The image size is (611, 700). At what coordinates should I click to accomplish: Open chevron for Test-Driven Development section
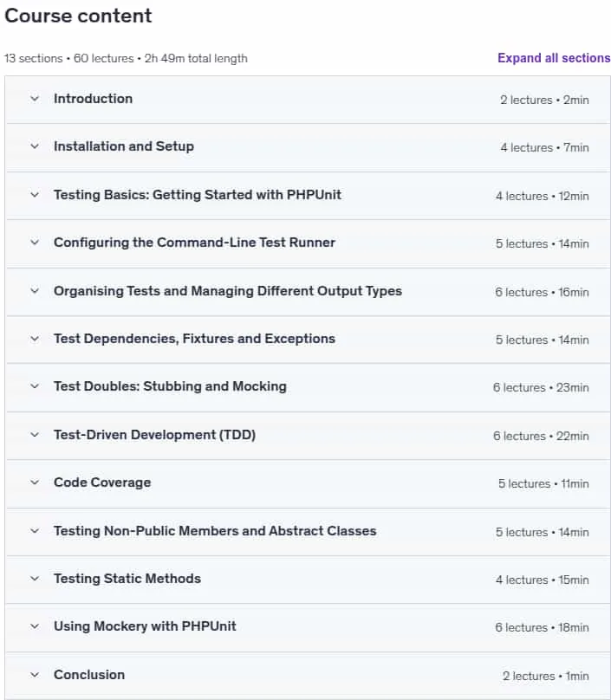point(35,435)
